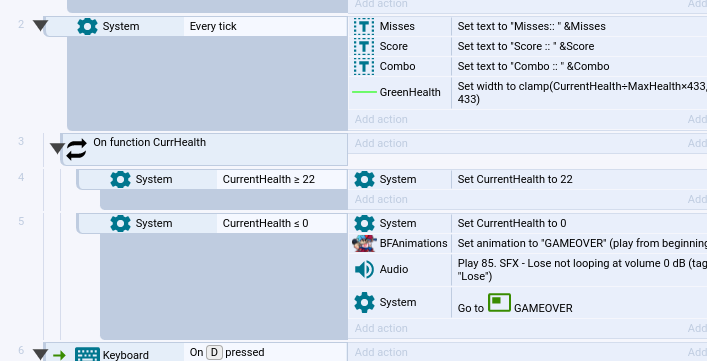Viewport: 707px width, 361px height.
Task: Click the green GAMEOVER layout icon
Action: [x=499, y=303]
